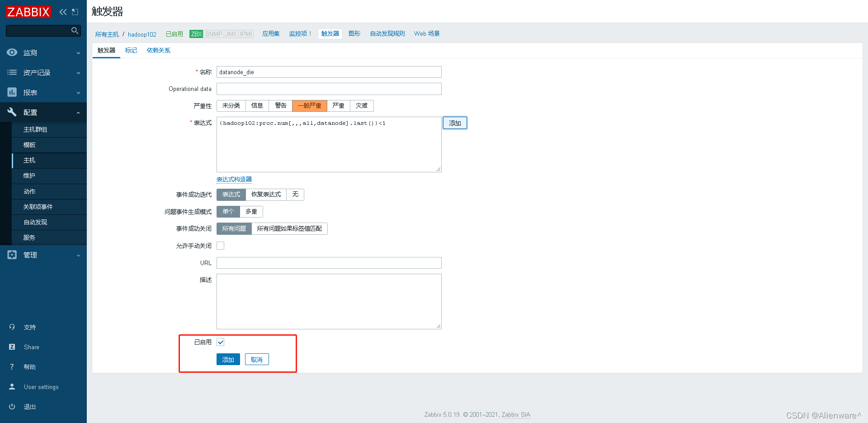Expand the 管理 menu chevron
868x423 pixels.
click(78, 255)
